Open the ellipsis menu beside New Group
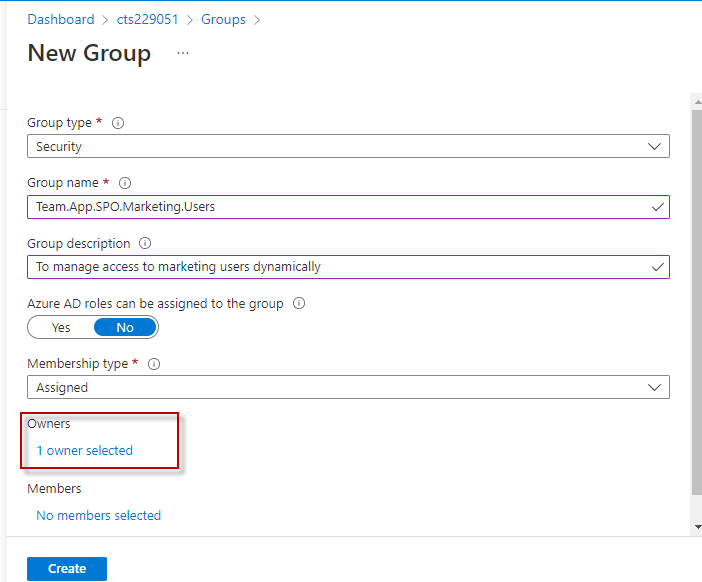Viewport: 702px width, 582px height. (x=182, y=53)
